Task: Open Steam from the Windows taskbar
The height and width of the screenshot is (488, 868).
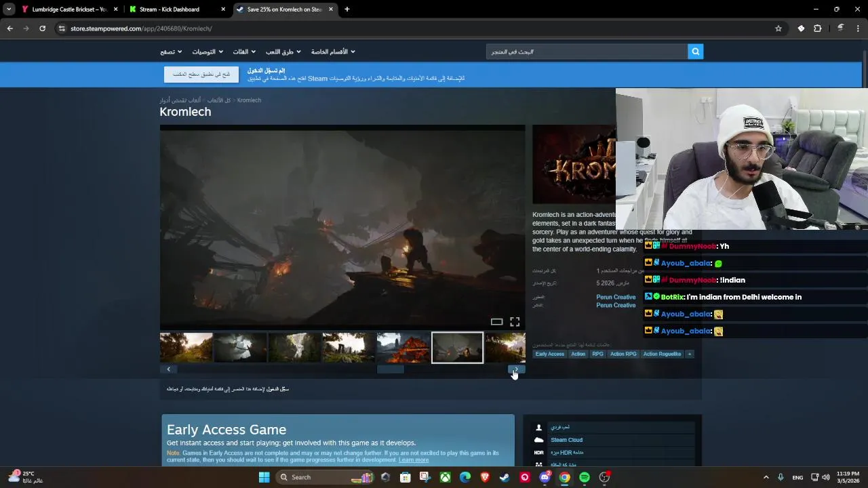Action: (x=505, y=477)
